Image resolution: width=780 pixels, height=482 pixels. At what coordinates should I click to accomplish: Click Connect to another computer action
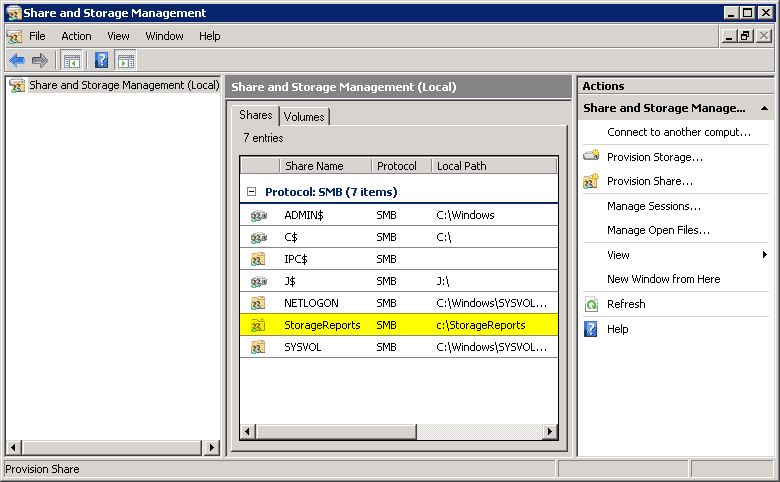pyautogui.click(x=679, y=132)
